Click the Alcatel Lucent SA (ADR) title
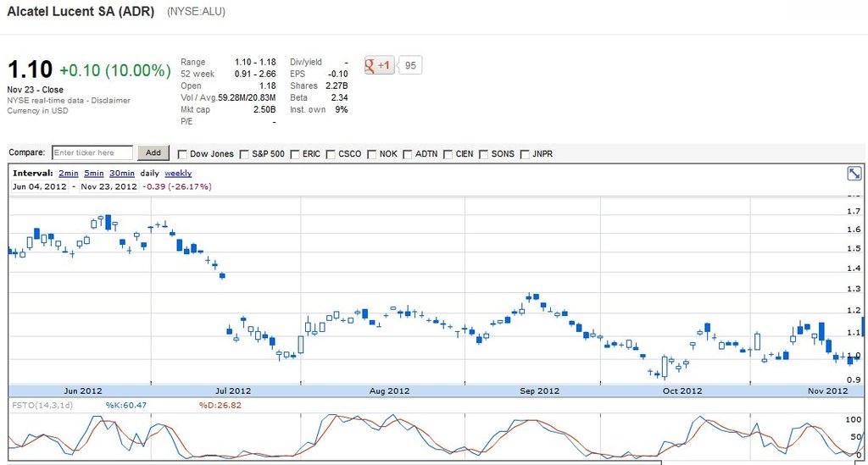868x465 pixels. pos(81,12)
